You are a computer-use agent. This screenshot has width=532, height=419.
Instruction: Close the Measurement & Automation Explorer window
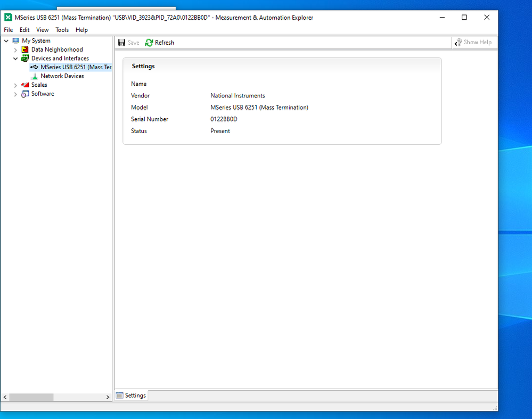pos(487,17)
